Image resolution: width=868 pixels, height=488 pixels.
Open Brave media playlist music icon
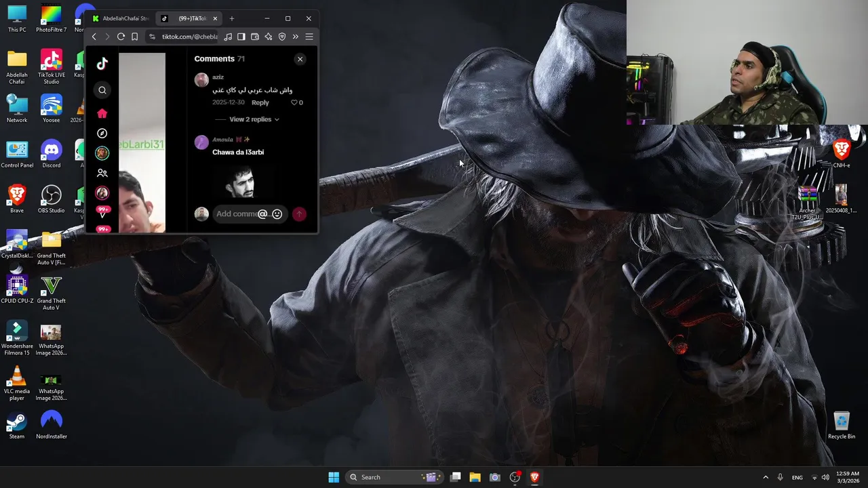[228, 37]
